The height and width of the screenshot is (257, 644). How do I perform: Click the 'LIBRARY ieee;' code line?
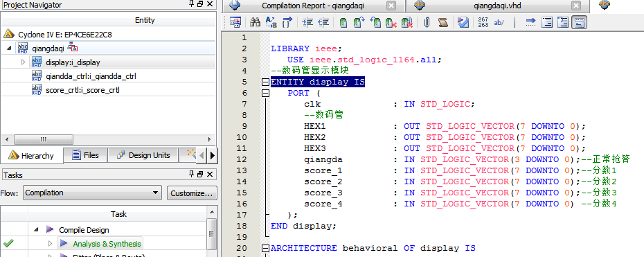(x=306, y=48)
